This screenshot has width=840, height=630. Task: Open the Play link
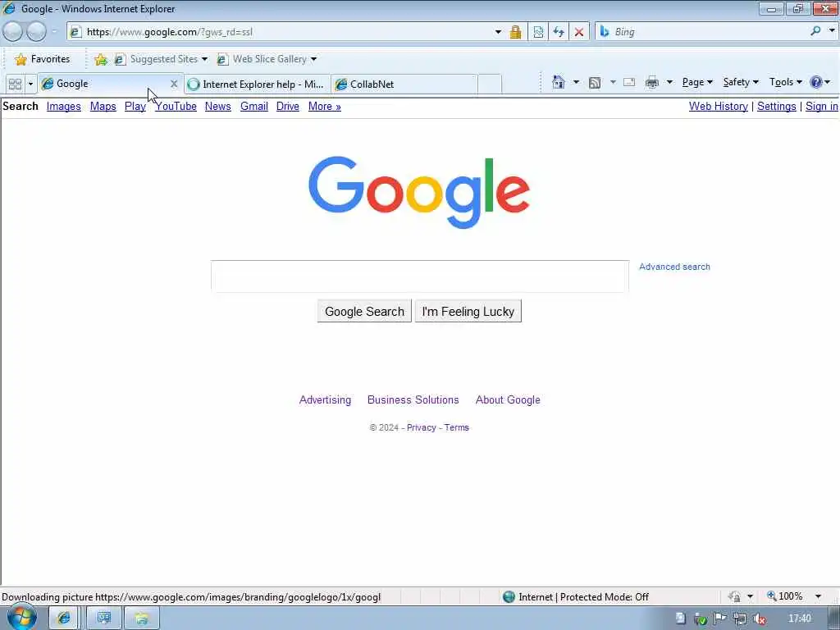(135, 106)
